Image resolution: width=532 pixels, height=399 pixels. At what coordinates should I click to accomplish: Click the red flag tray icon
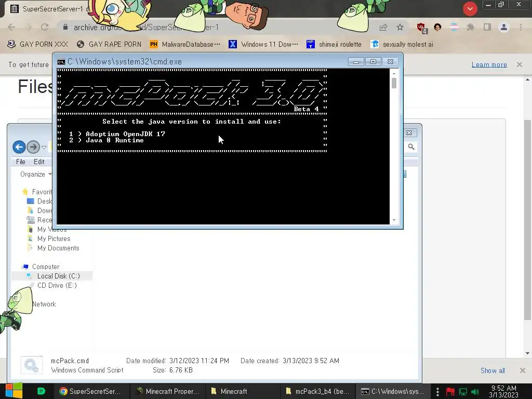point(450,392)
